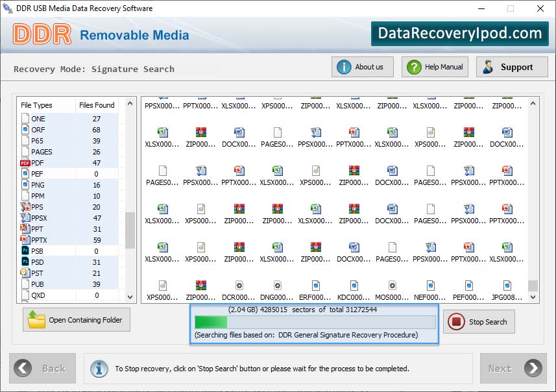Image resolution: width=556 pixels, height=392 pixels.
Task: Click the Support button
Action: click(x=512, y=67)
